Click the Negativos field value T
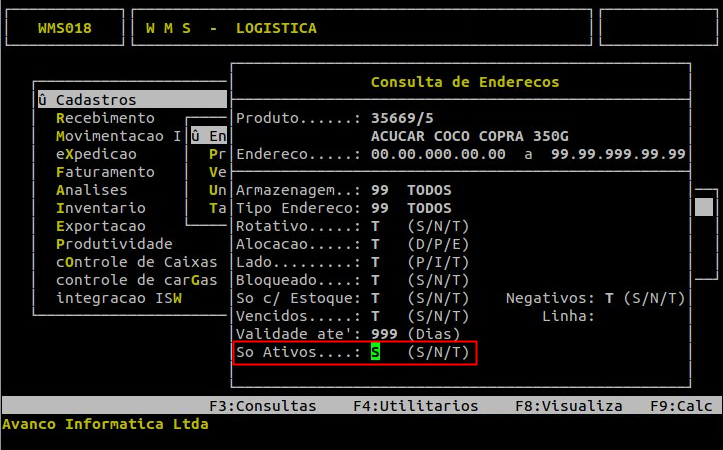This screenshot has height=450, width=723. click(609, 298)
